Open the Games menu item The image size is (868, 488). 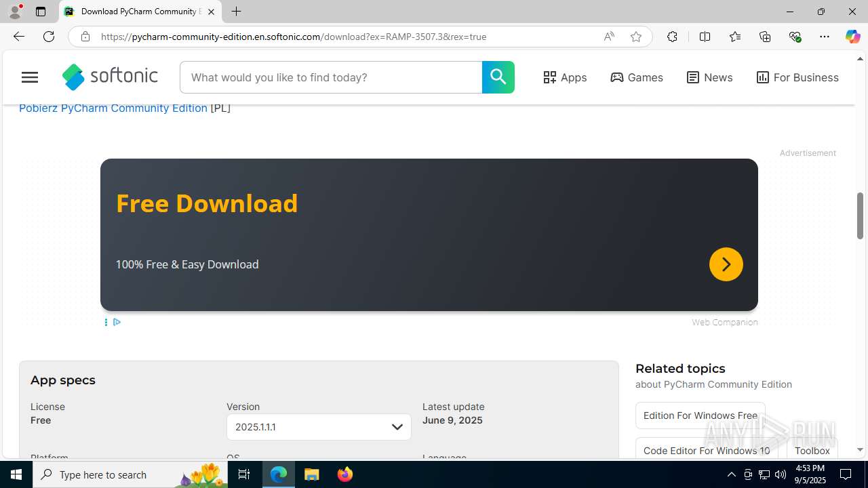pos(637,77)
